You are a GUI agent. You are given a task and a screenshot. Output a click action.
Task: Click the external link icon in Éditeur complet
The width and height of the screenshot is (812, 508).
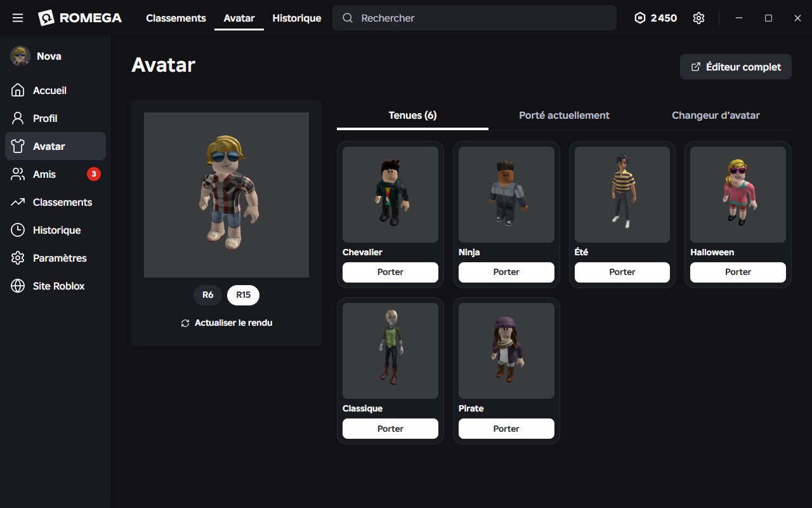696,67
